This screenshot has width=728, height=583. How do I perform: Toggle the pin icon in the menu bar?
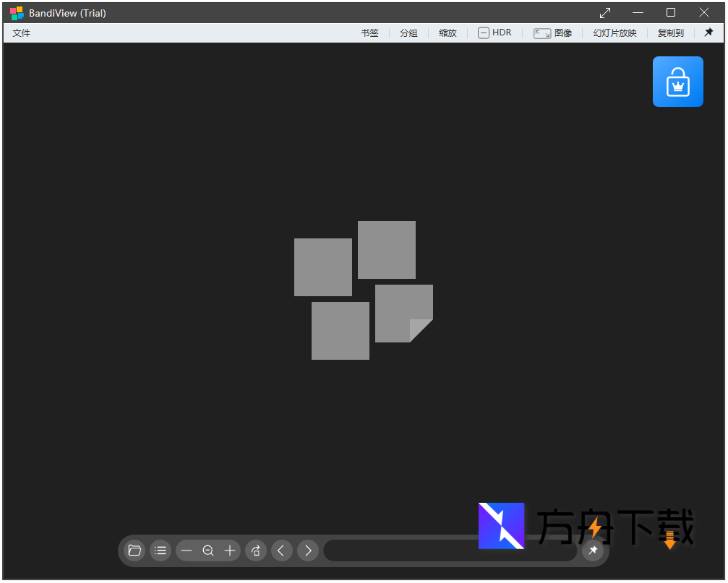708,33
